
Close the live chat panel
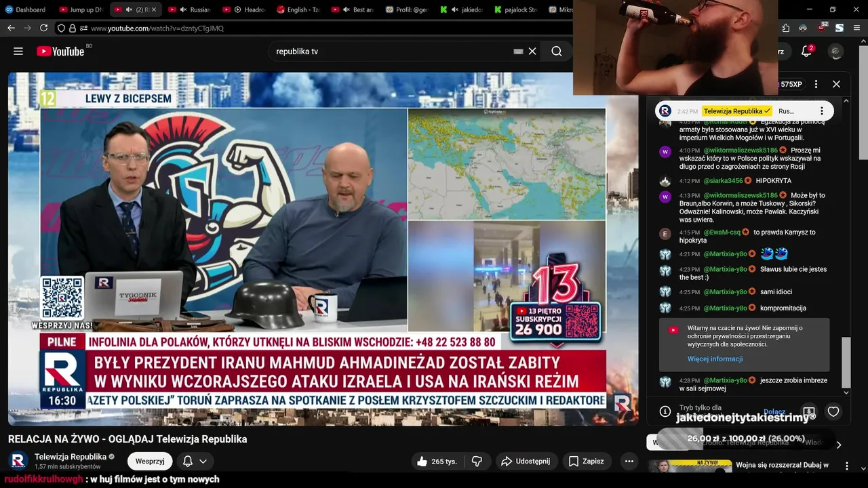click(x=836, y=84)
